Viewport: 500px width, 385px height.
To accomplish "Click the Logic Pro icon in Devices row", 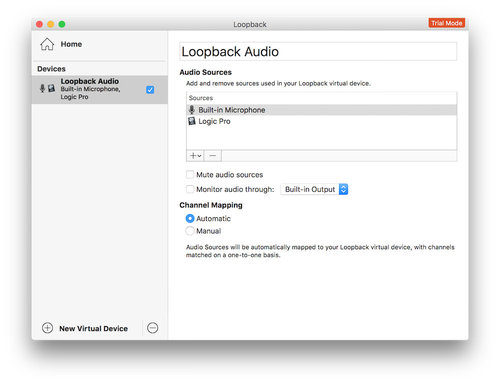I will pyautogui.click(x=51, y=88).
